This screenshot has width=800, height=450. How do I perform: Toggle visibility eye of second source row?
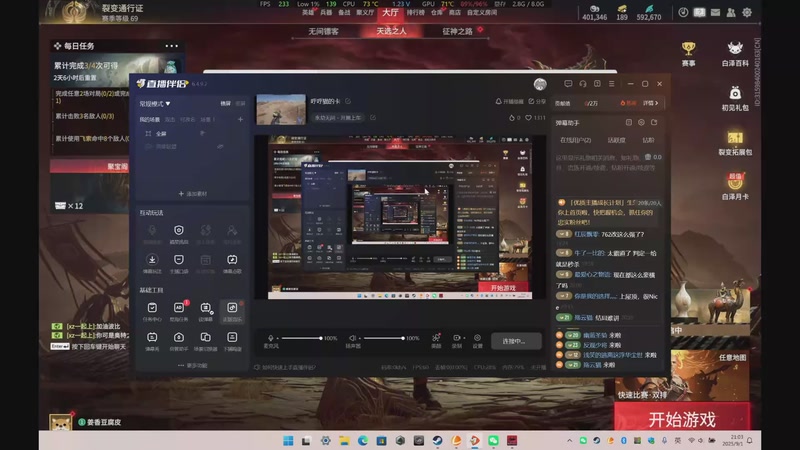click(220, 146)
